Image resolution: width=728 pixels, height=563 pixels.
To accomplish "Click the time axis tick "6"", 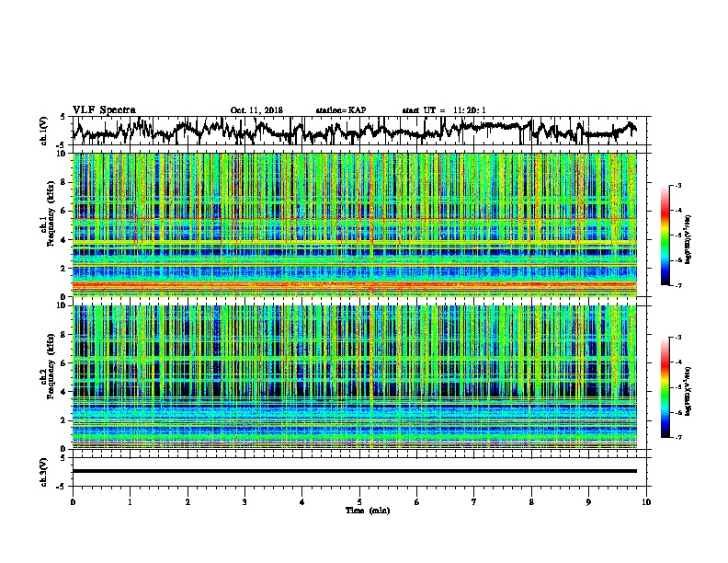I will pos(417,501).
